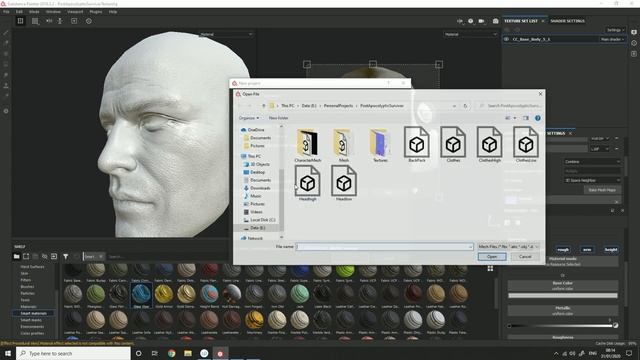640x360 pixels.
Task: Click the help icon in Open File dialog
Action: pos(538,118)
